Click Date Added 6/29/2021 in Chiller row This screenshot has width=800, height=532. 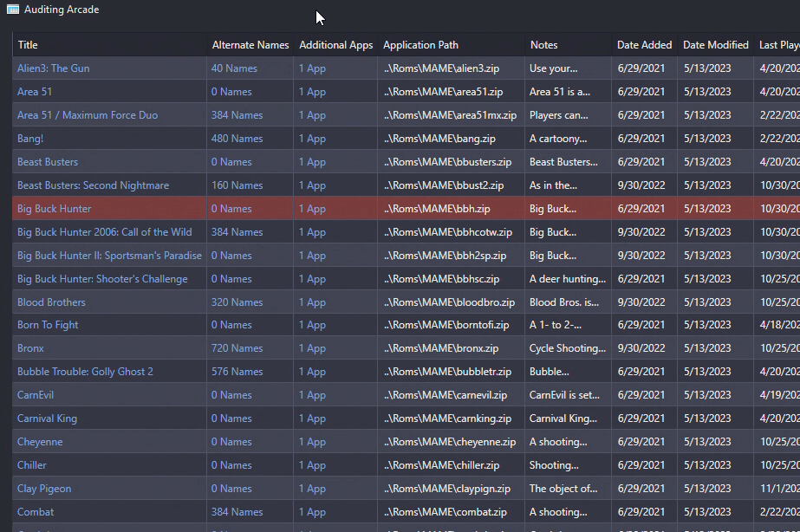pyautogui.click(x=641, y=465)
